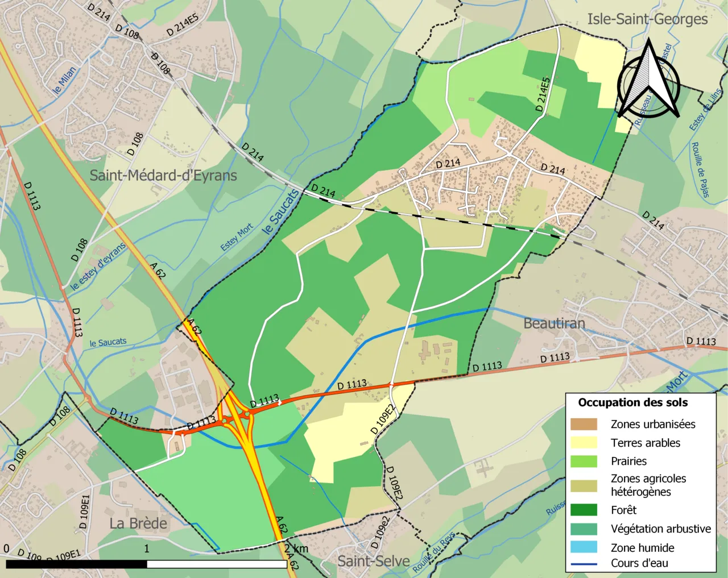
Task: Click the 'Végétation arbustive' legend label
Action: 661,529
